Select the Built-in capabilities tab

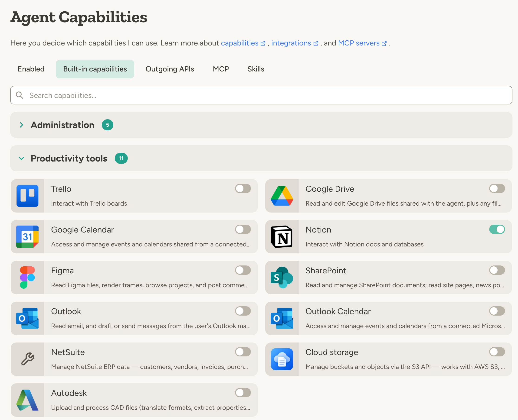coord(95,69)
